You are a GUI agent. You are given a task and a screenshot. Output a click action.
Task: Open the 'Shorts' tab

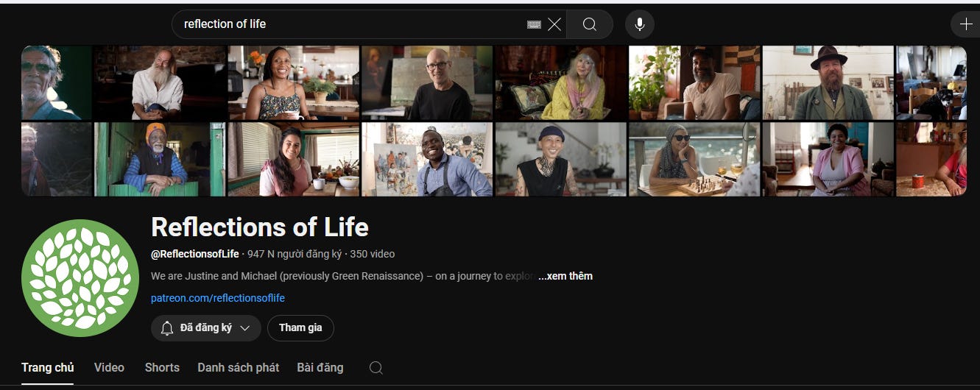162,367
